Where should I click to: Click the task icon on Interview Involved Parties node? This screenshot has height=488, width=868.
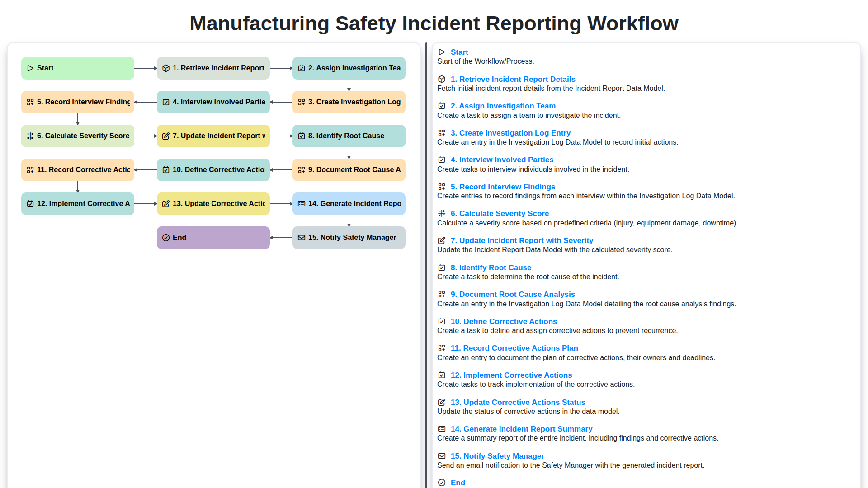pyautogui.click(x=165, y=102)
